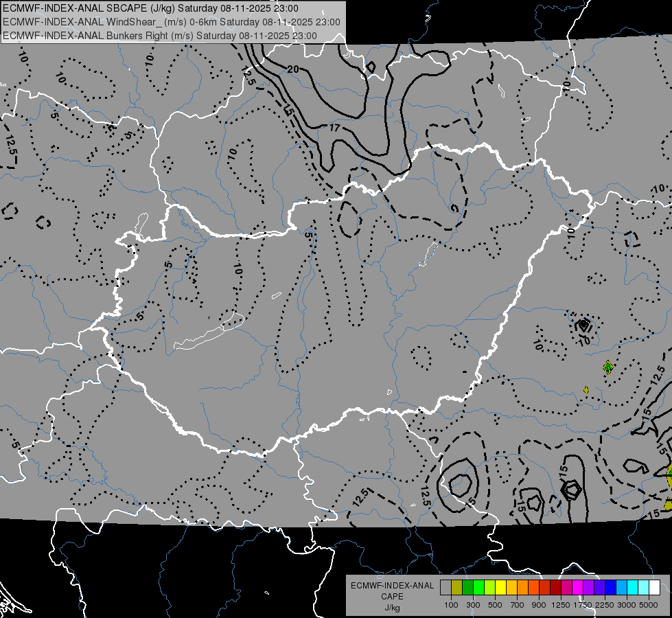Viewport: 672px width, 618px height.
Task: Click the 1250 legend value
Action: point(561,605)
